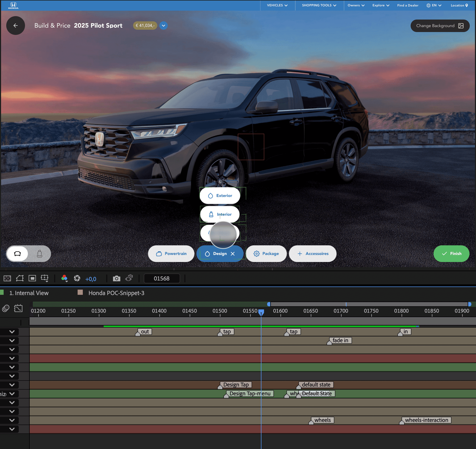
Task: Click the green Finish button
Action: point(452,254)
